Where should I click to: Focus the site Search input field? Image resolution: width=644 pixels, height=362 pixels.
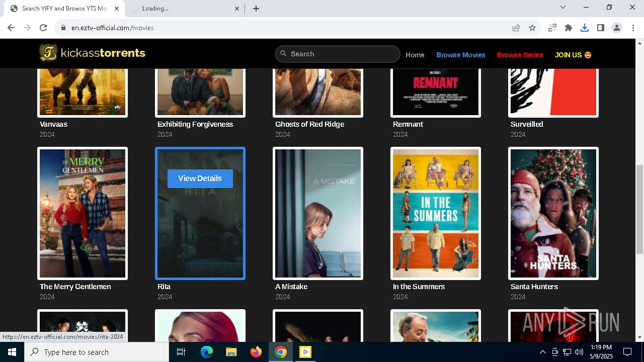point(338,54)
